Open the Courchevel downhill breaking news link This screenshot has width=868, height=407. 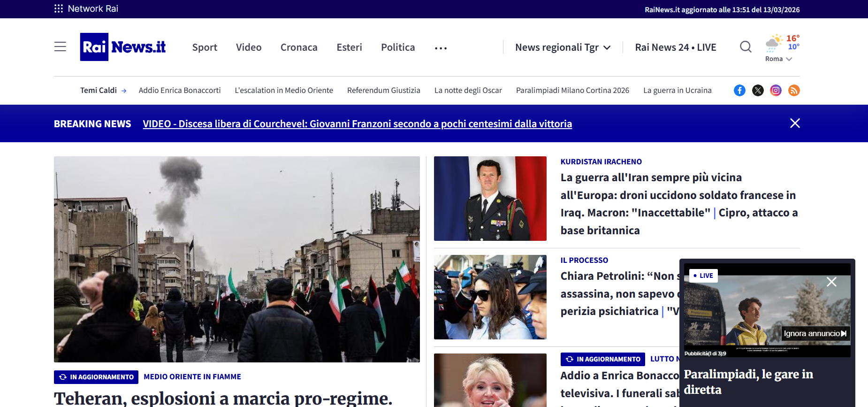pyautogui.click(x=357, y=124)
